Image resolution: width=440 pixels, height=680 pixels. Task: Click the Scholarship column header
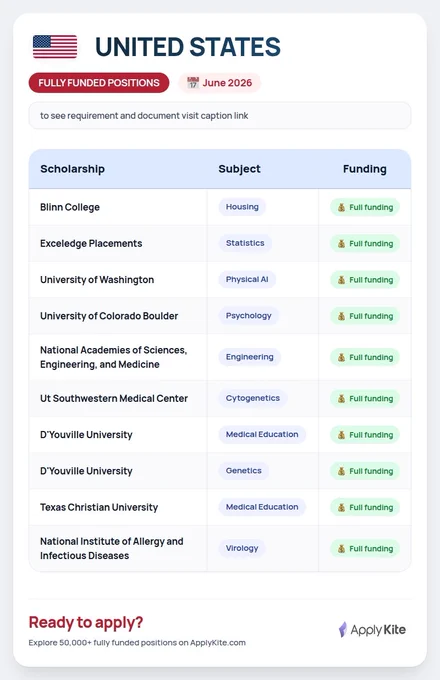pyautogui.click(x=72, y=169)
